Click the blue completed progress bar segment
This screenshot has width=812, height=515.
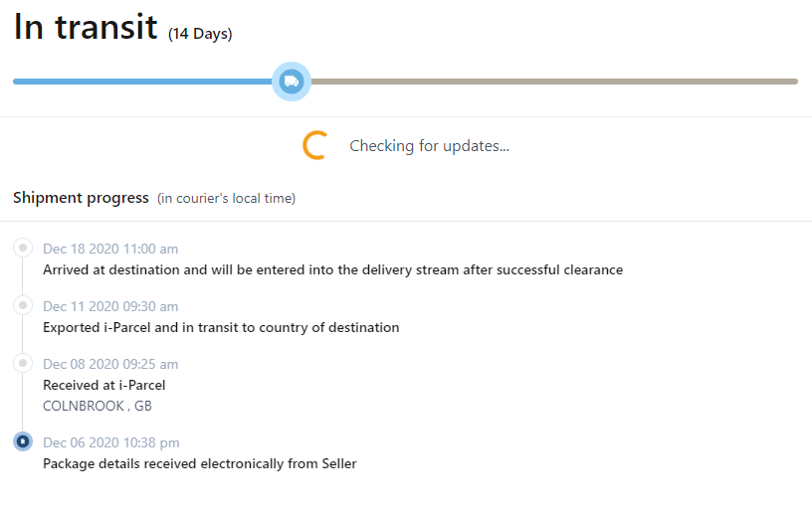tap(142, 82)
